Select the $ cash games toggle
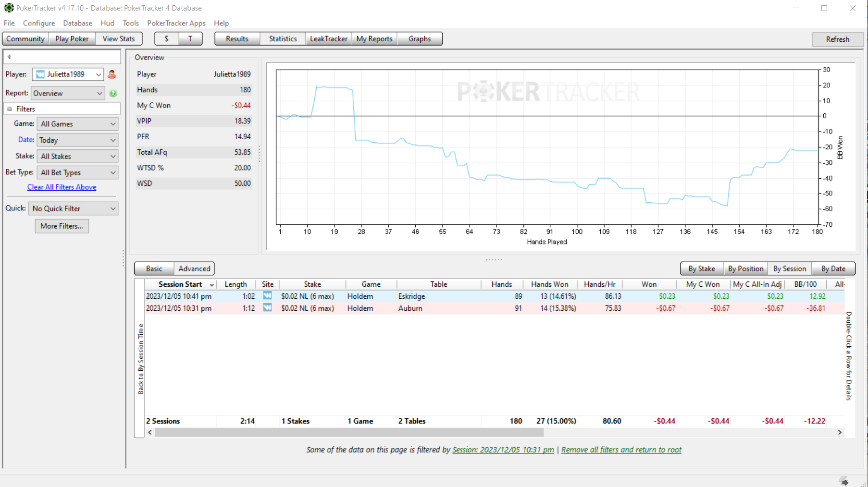 coord(166,39)
